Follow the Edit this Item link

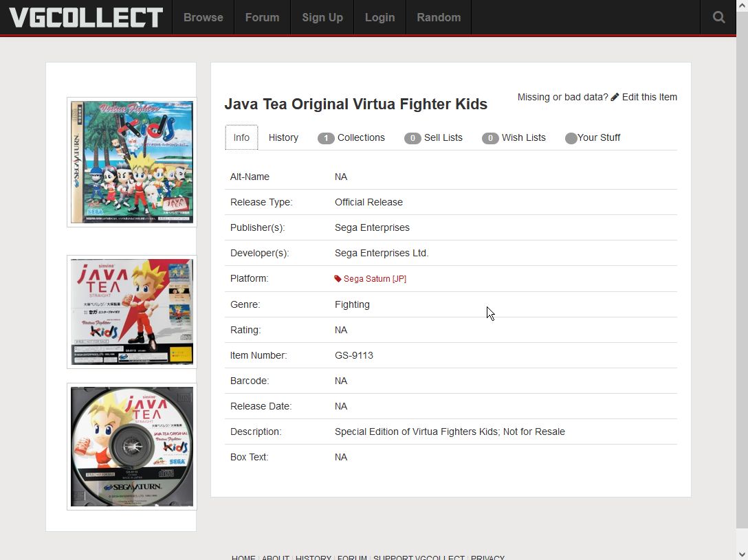[649, 97]
